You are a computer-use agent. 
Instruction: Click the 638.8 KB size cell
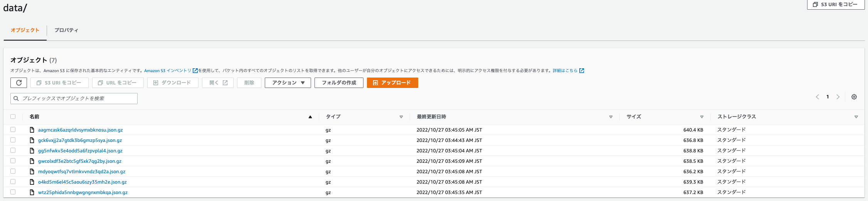(693, 151)
